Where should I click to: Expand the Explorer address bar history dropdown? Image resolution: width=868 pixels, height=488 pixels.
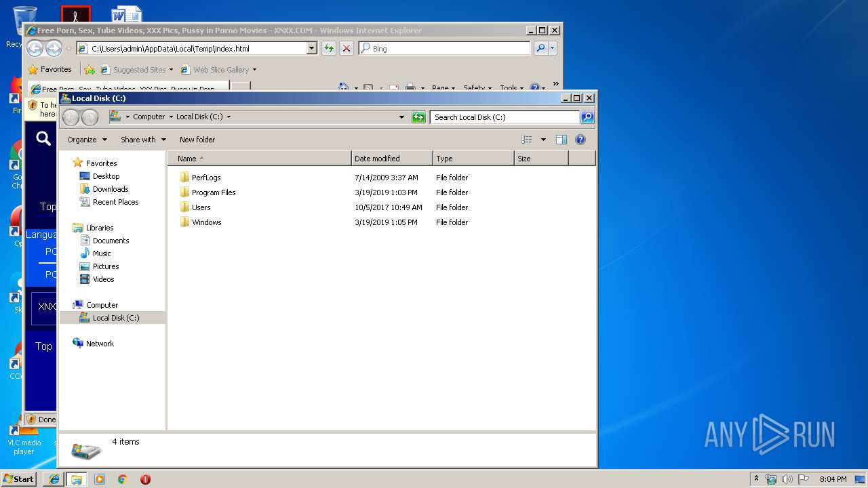click(x=402, y=117)
